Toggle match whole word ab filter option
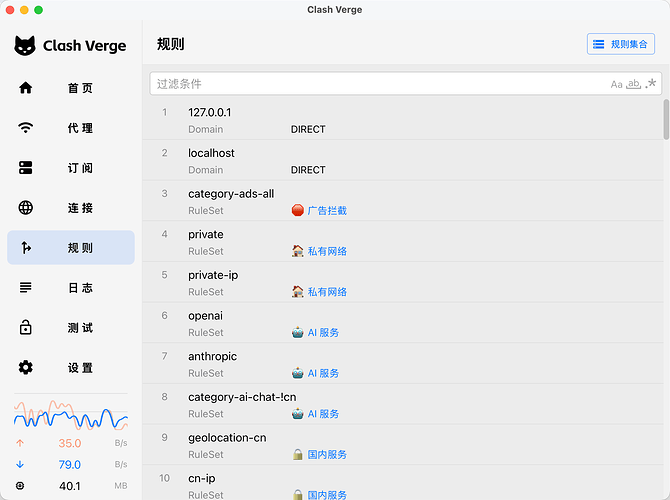 click(x=633, y=84)
